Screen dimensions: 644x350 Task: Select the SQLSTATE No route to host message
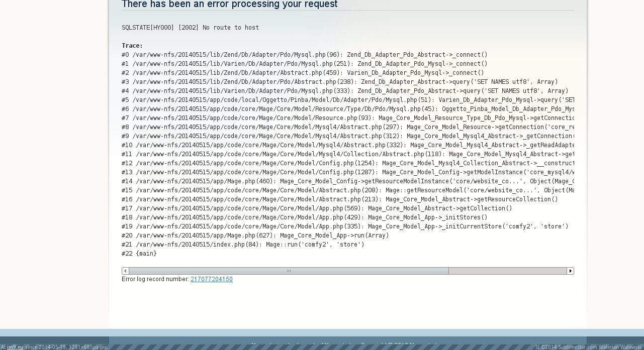pyautogui.click(x=191, y=28)
